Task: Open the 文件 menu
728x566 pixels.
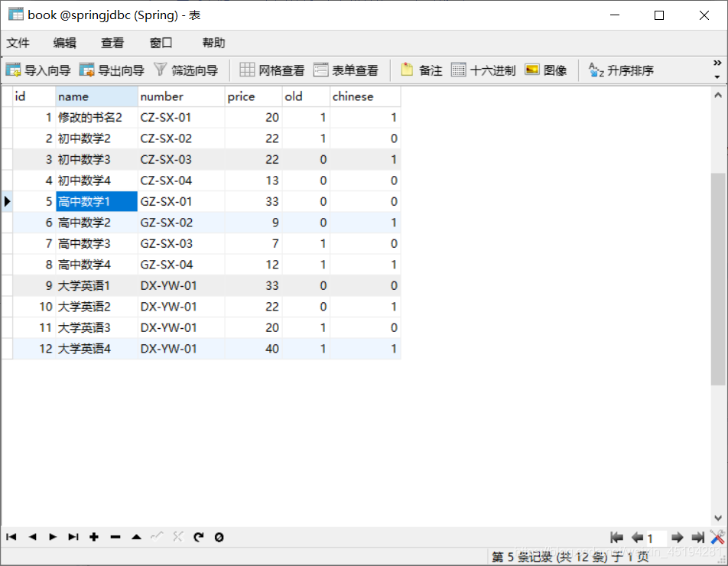Action: 18,43
